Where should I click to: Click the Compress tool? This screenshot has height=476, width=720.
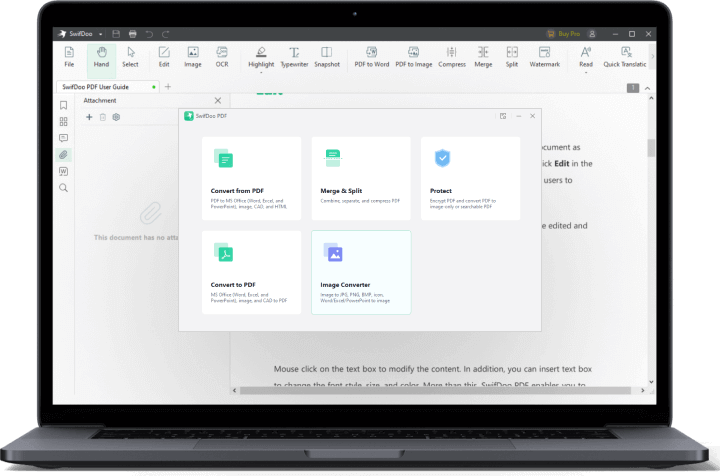point(452,57)
